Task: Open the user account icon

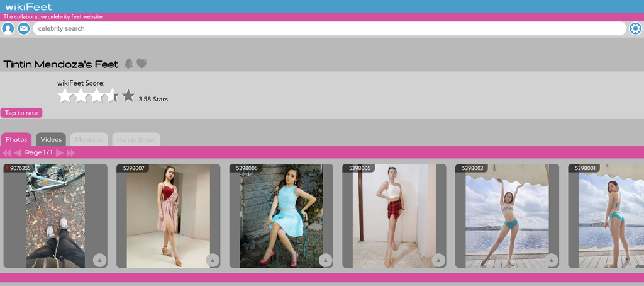Action: [x=8, y=28]
